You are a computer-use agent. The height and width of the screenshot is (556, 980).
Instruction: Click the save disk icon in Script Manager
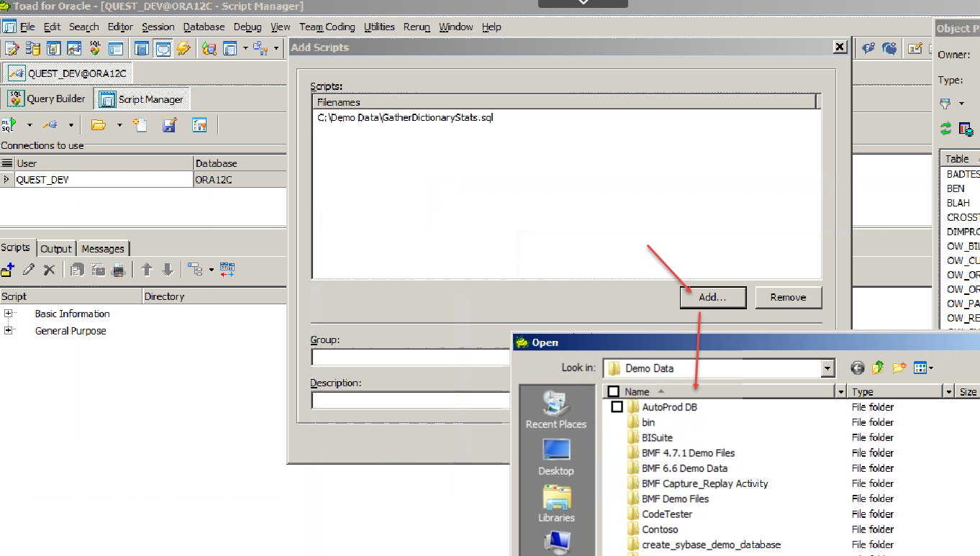170,125
